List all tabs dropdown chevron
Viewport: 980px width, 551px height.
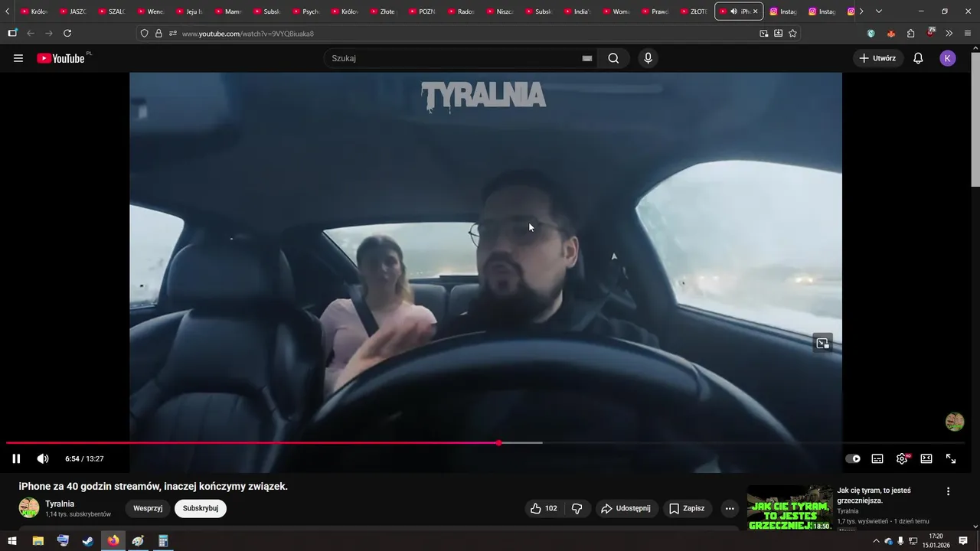coord(878,11)
